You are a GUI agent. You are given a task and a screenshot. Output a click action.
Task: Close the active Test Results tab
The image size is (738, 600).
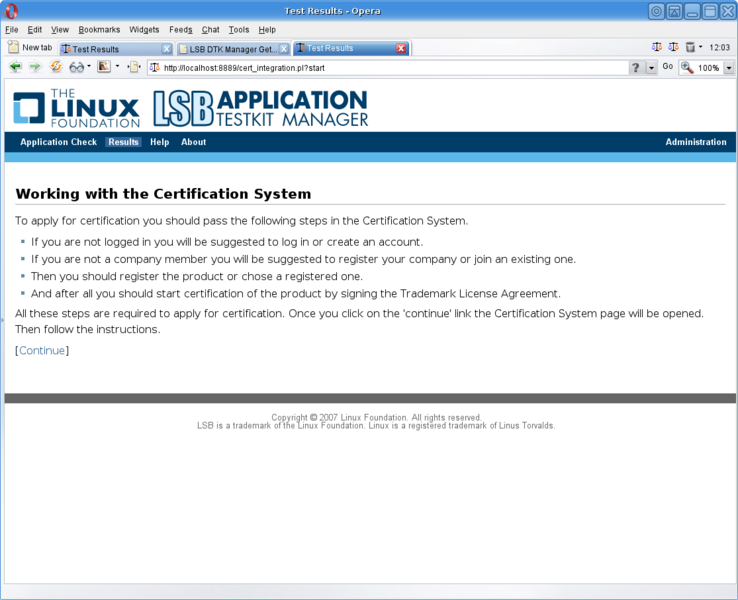coord(401,48)
